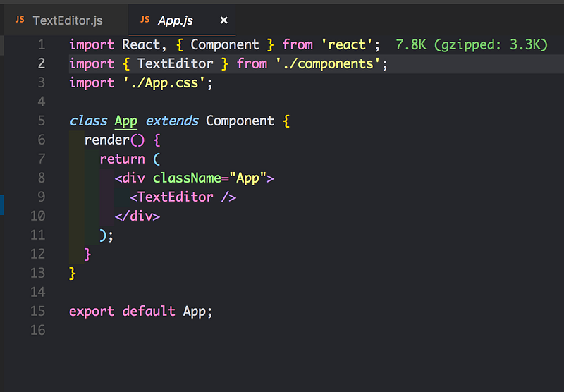Switch to the TextEditor.js tab
Image resolution: width=564 pixels, height=392 pixels.
(x=66, y=20)
